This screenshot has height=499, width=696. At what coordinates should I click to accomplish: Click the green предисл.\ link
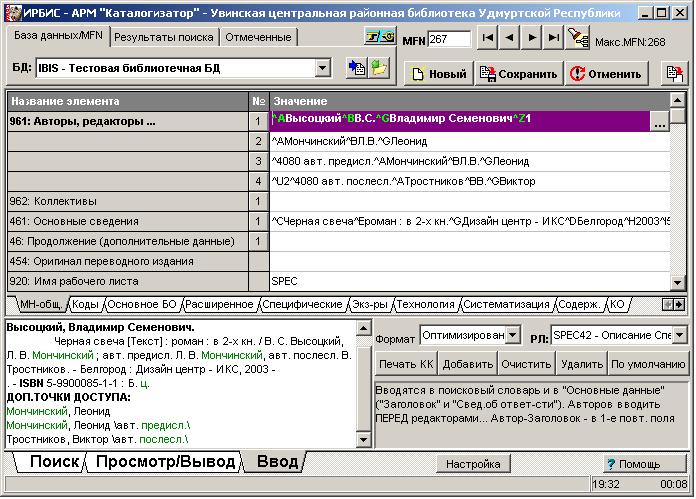coord(165,425)
